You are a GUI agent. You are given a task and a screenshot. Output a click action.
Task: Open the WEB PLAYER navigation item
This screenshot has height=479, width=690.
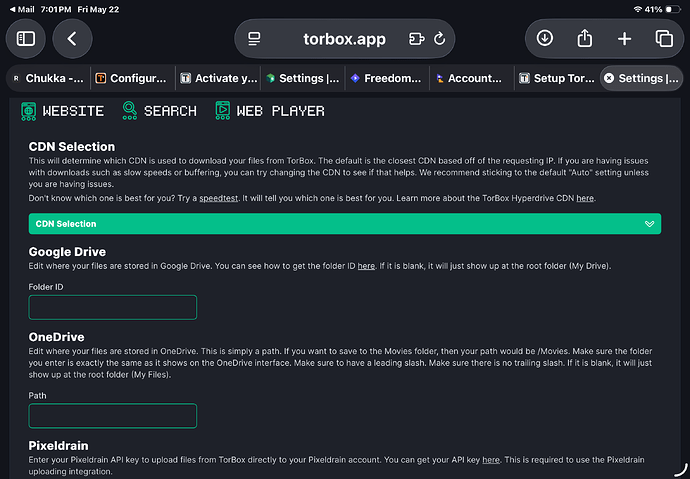point(270,111)
